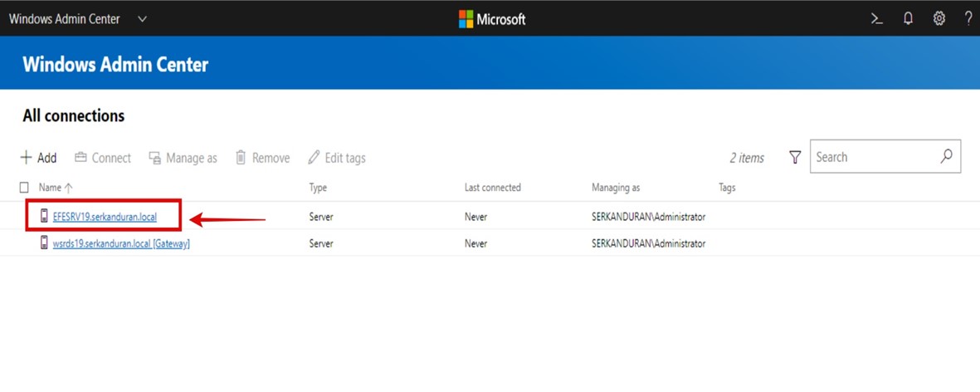Click the Remove toolbar button
Viewport: 980px width, 392px height.
(262, 158)
